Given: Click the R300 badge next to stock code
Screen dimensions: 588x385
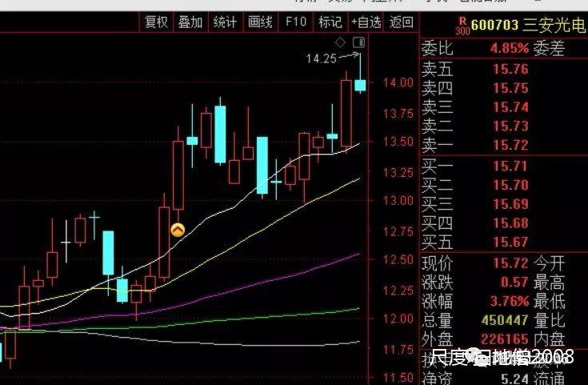Looking at the screenshot, I should click(462, 26).
